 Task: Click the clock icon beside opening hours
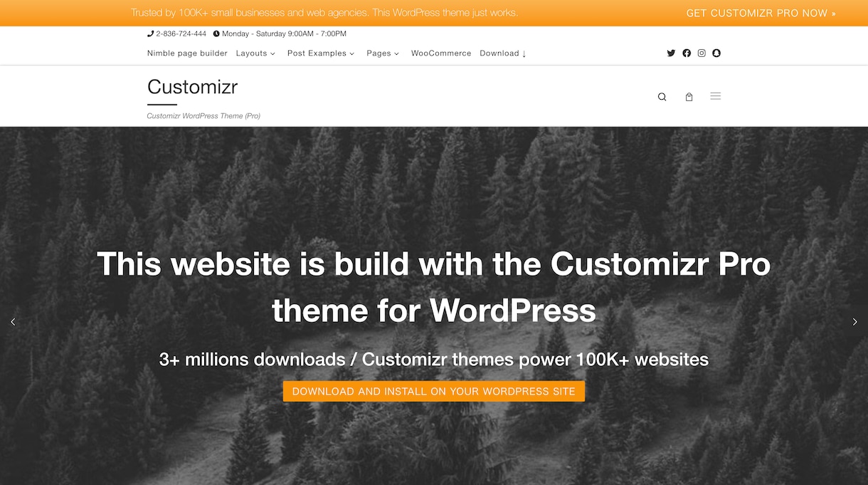pyautogui.click(x=216, y=33)
